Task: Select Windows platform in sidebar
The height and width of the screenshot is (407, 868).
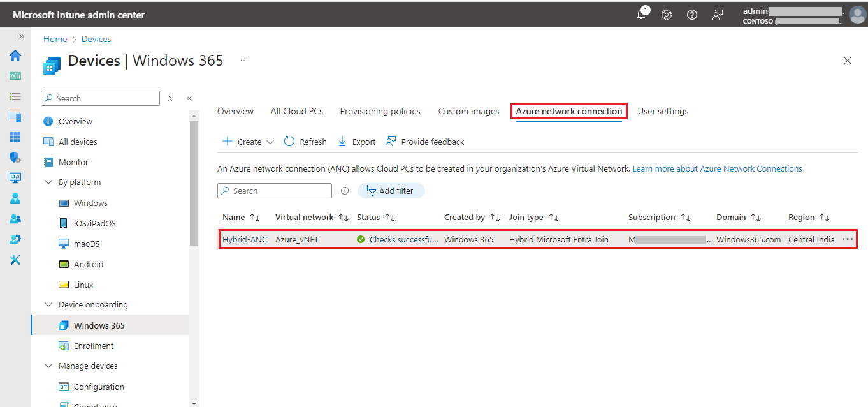Action: (90, 203)
